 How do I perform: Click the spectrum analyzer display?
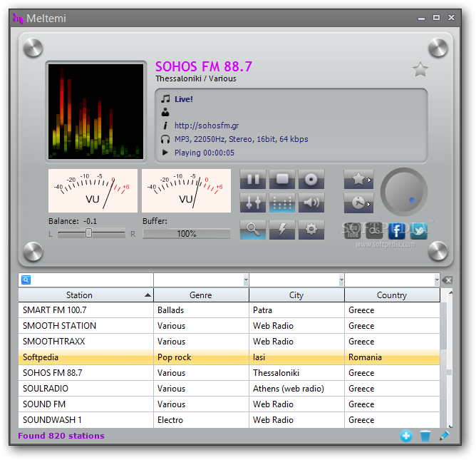tap(96, 111)
